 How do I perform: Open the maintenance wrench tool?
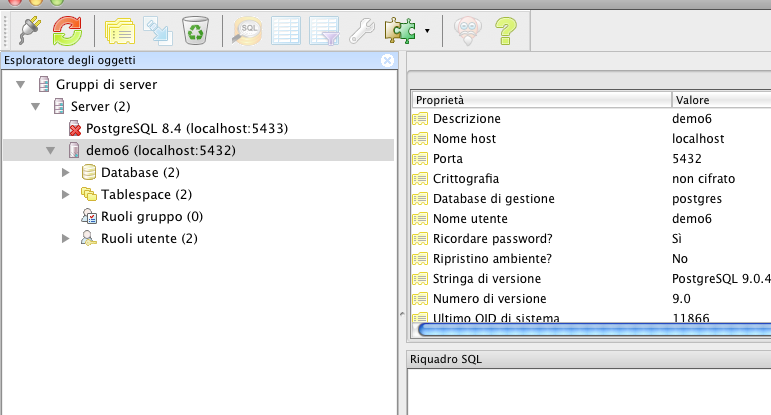click(x=362, y=31)
